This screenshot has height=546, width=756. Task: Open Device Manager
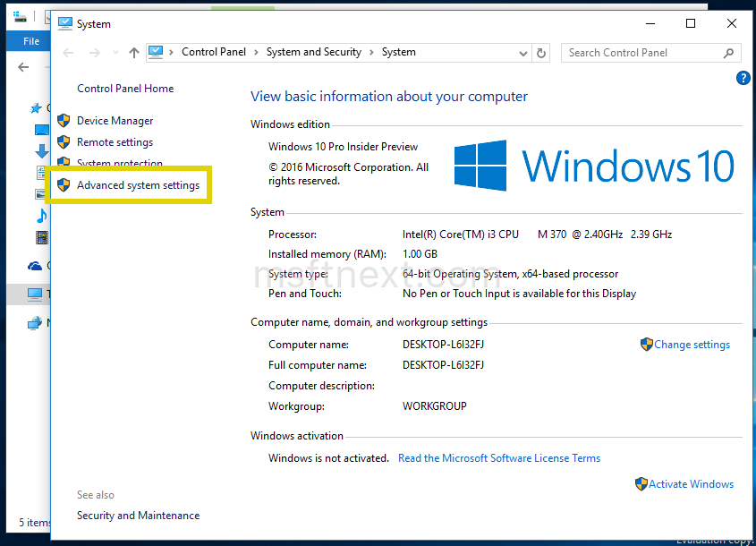coord(115,120)
